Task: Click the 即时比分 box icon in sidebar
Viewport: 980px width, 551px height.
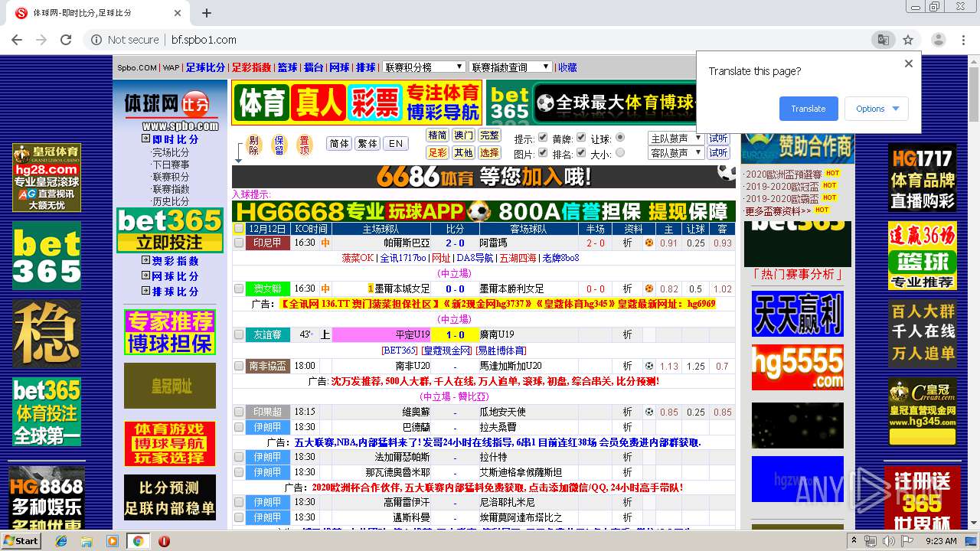Action: (145, 139)
